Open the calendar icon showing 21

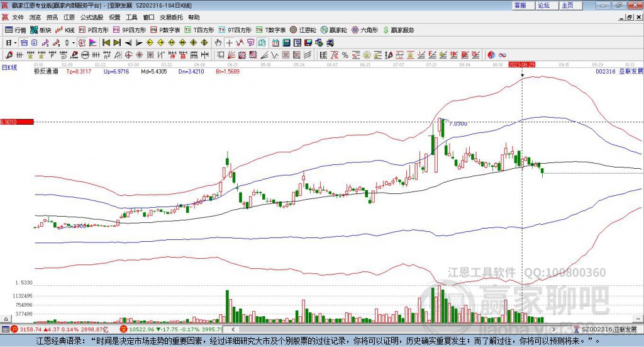(275, 43)
